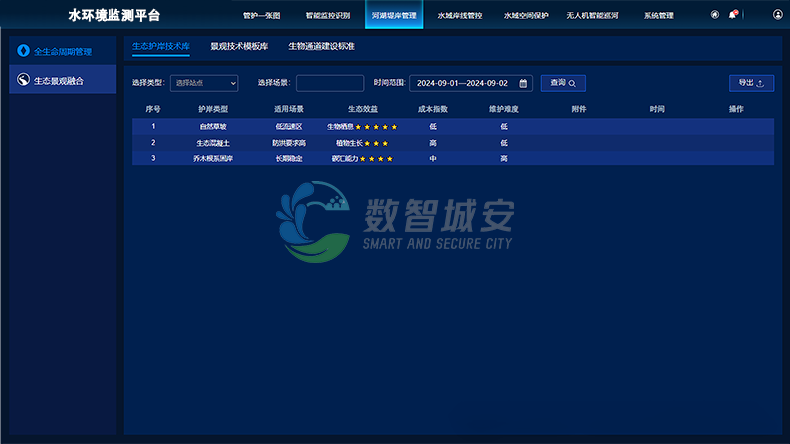Open the notification bell

point(733,15)
